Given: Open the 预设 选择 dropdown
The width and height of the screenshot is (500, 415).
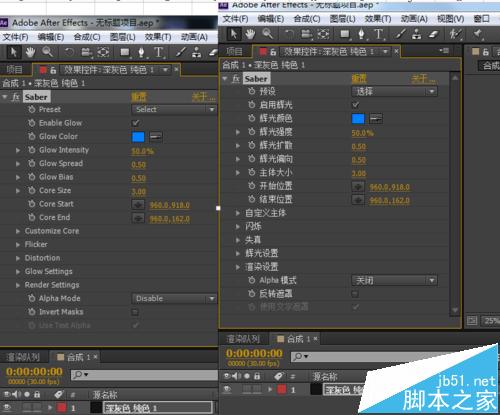Looking at the screenshot, I should click(x=394, y=91).
